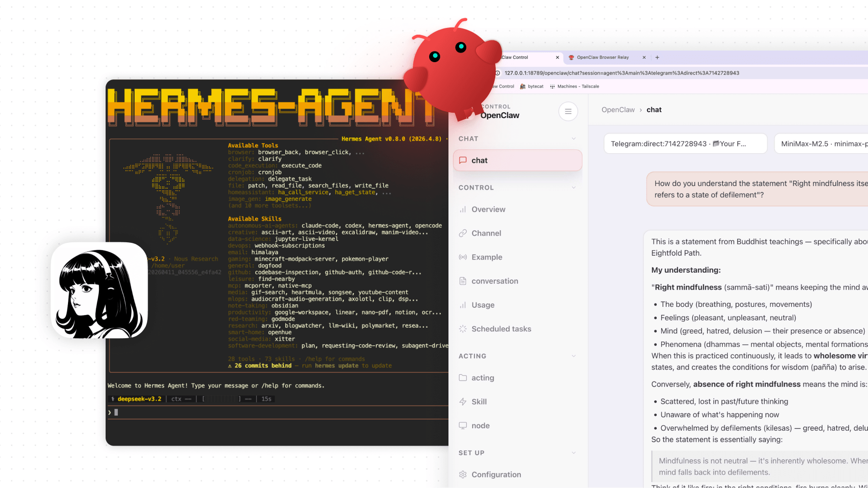Viewport: 868px width, 488px height.
Task: Toggle the sidebar hamburger menu button
Action: tap(568, 112)
